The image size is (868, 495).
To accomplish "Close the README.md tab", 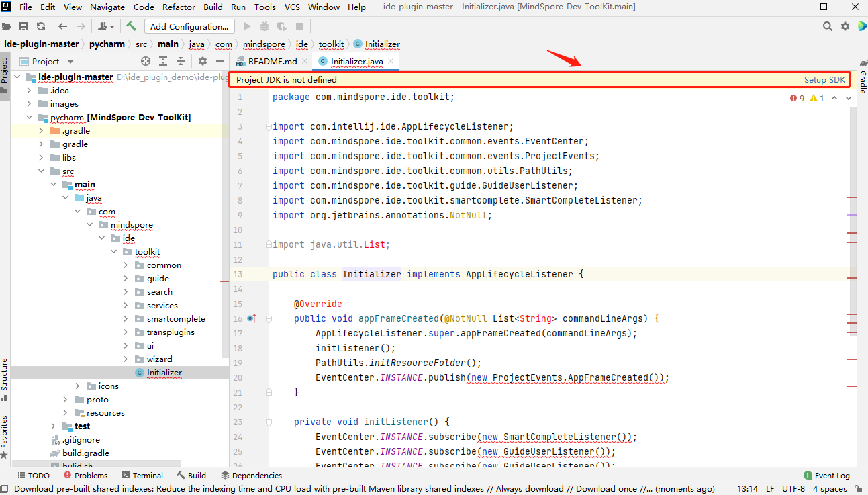I will [305, 61].
